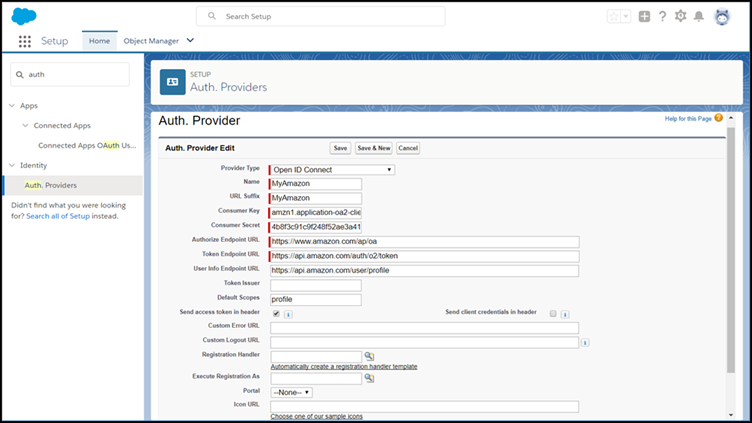Open the favorites list dropdown arrow
The width and height of the screenshot is (752, 423).
(625, 16)
